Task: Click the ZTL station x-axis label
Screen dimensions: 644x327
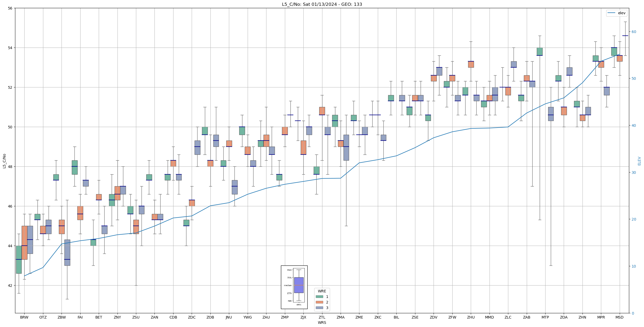Action: [322, 317]
